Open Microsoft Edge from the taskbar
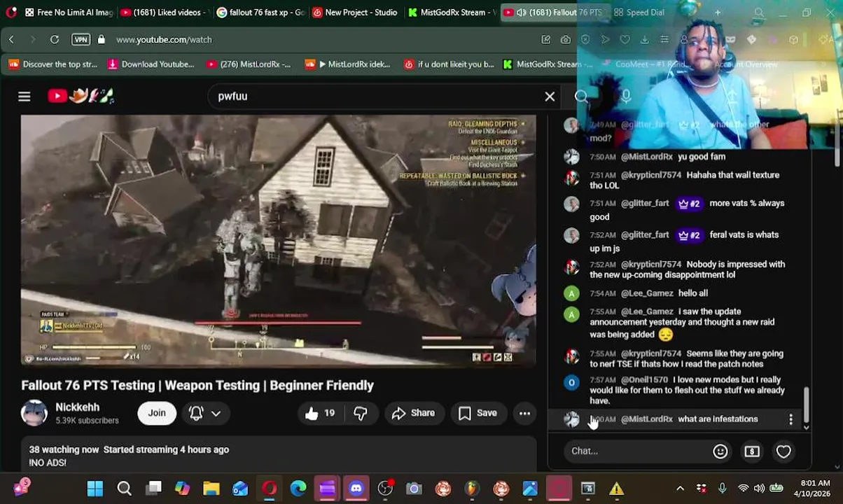Viewport: 843px width, 504px height. point(298,489)
